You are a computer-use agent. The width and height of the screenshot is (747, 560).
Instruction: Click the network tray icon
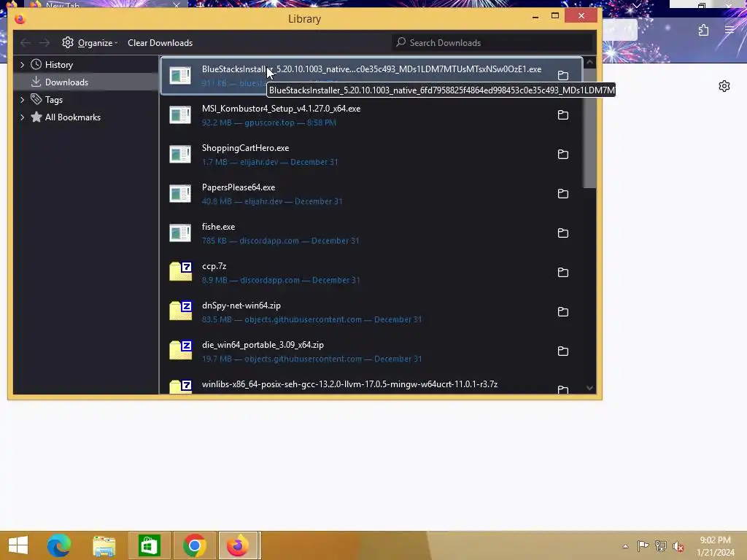point(661,546)
